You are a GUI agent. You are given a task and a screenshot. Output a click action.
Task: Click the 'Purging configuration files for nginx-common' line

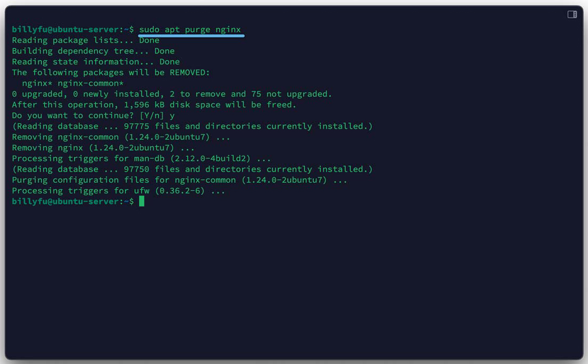click(180, 180)
